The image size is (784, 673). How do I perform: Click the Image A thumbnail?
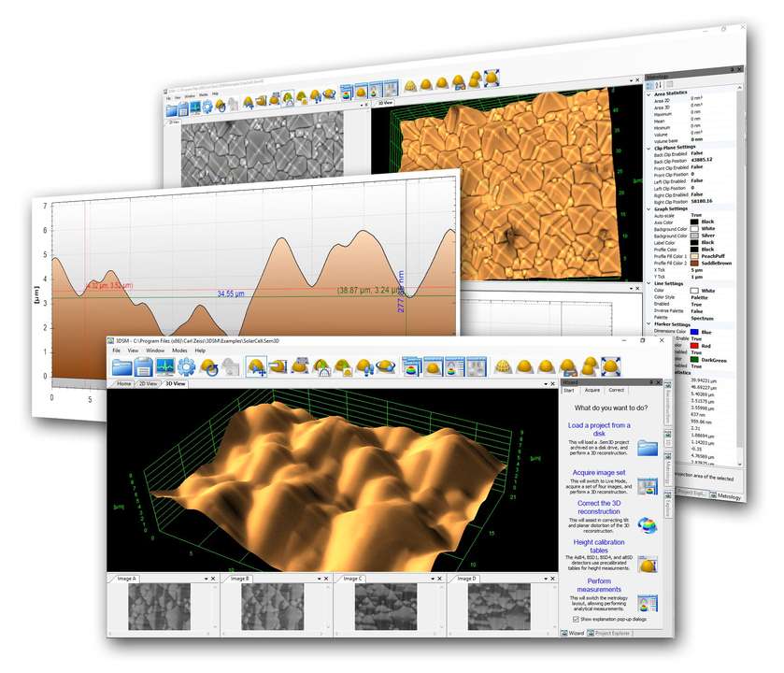(x=159, y=607)
